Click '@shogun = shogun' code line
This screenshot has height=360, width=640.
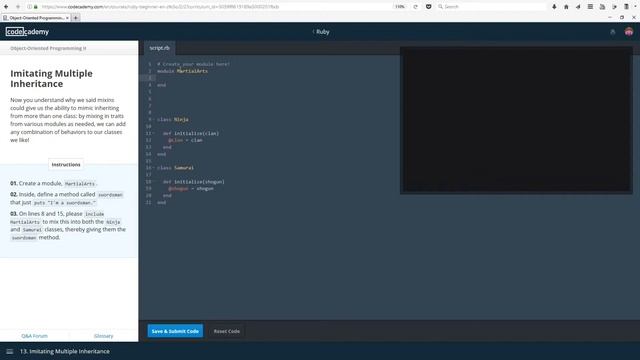click(x=191, y=189)
